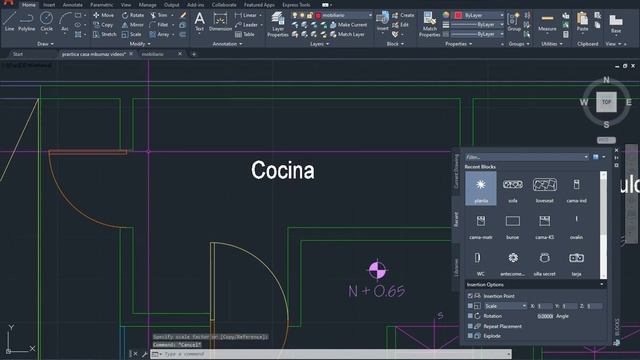Select the Polyline tool
The image size is (640, 360).
click(27, 21)
